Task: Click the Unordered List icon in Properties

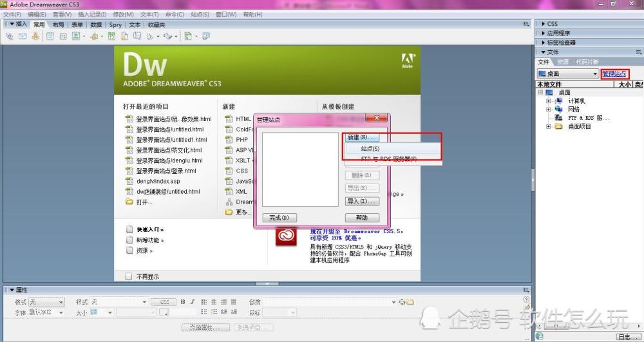Action: 204,312
